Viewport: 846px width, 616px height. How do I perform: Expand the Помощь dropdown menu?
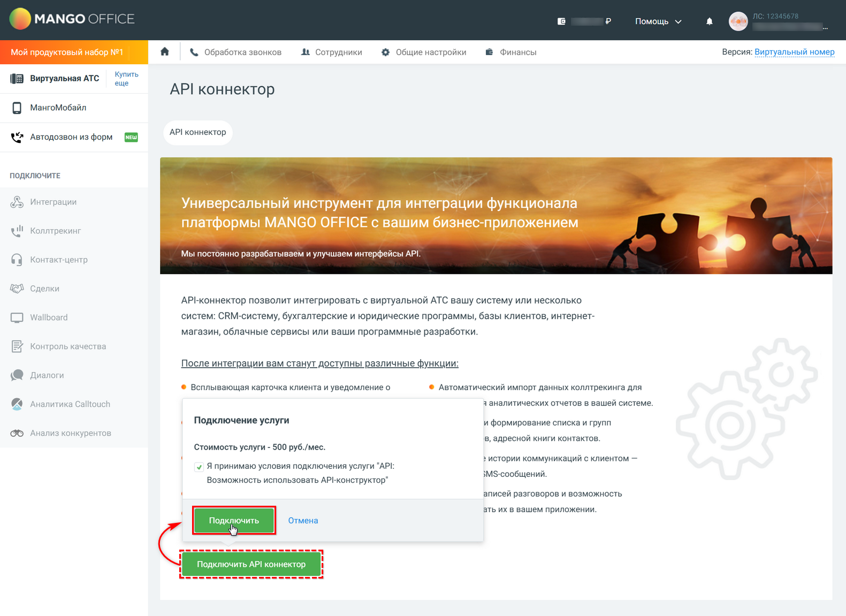click(x=658, y=21)
